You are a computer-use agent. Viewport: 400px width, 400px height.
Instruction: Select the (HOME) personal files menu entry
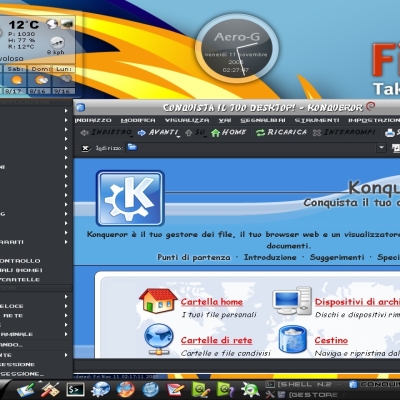point(21,270)
